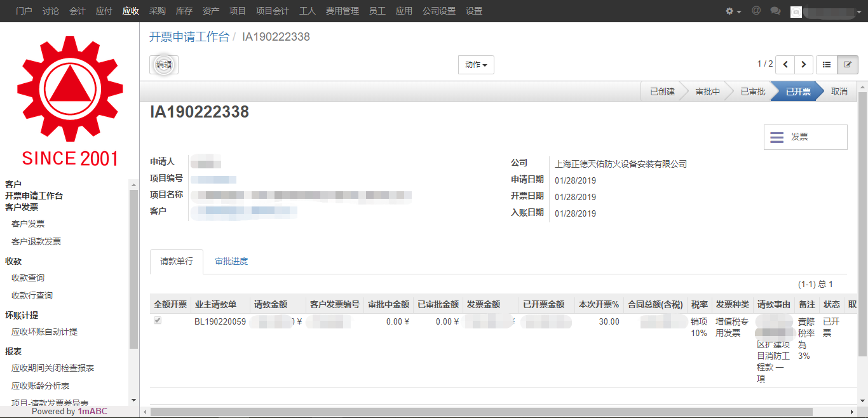Viewport: 868px width, 418px height.
Task: Sort by 审批中金额 column header
Action: 388,304
